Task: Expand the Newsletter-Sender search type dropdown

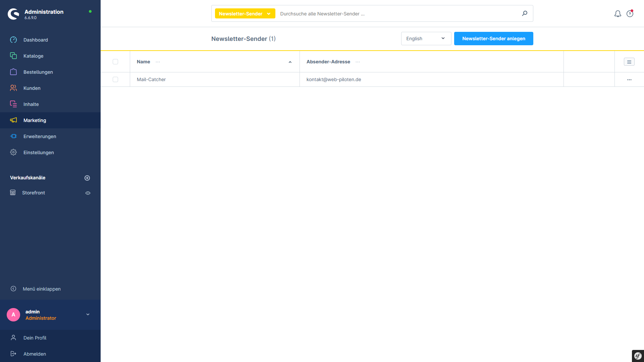Action: 245,14
